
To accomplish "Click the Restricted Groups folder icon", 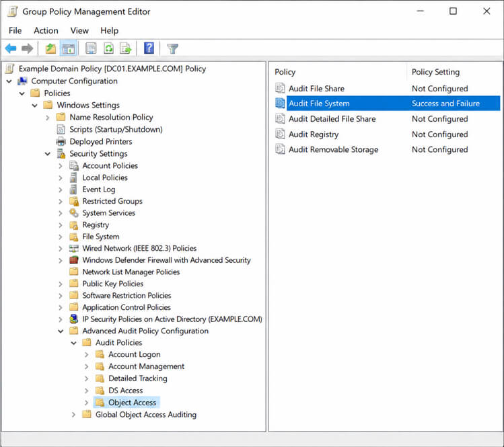I will tap(73, 201).
